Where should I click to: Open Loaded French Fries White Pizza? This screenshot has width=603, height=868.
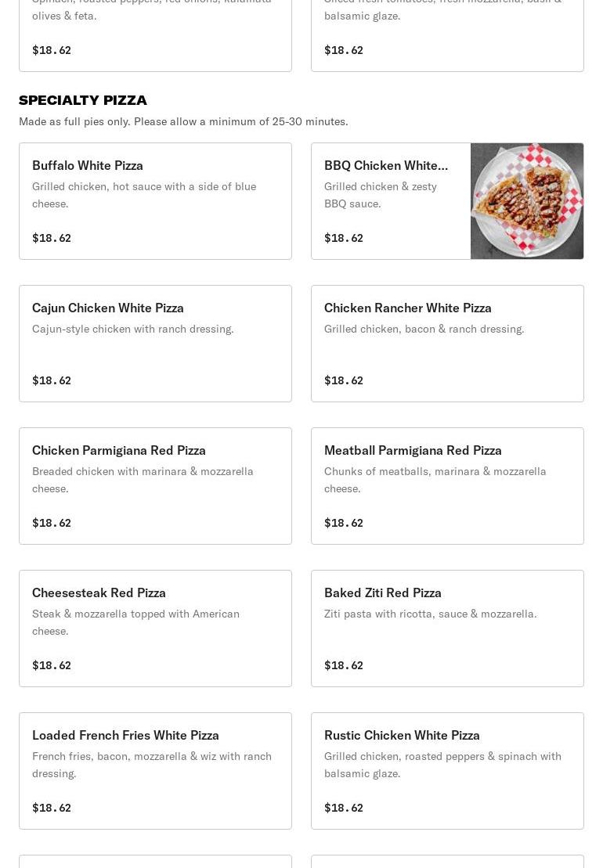tap(155, 771)
